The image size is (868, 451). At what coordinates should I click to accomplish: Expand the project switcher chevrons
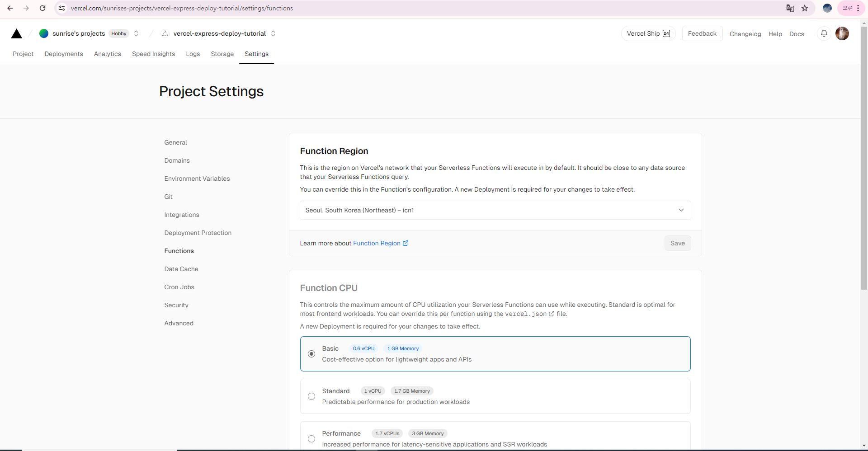273,33
